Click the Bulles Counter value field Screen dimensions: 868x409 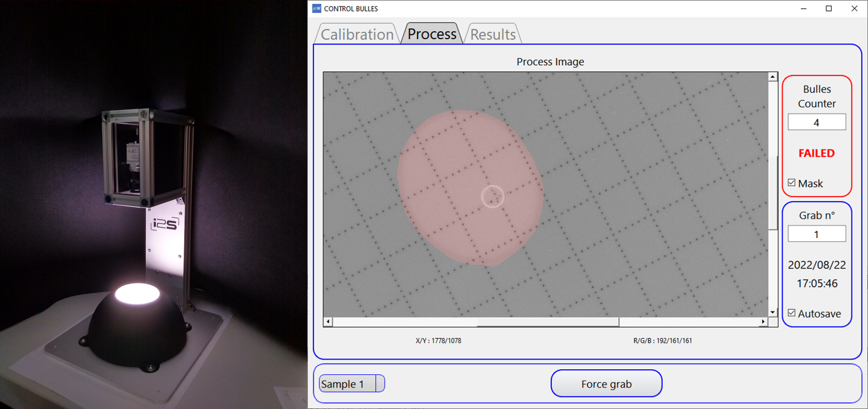817,122
